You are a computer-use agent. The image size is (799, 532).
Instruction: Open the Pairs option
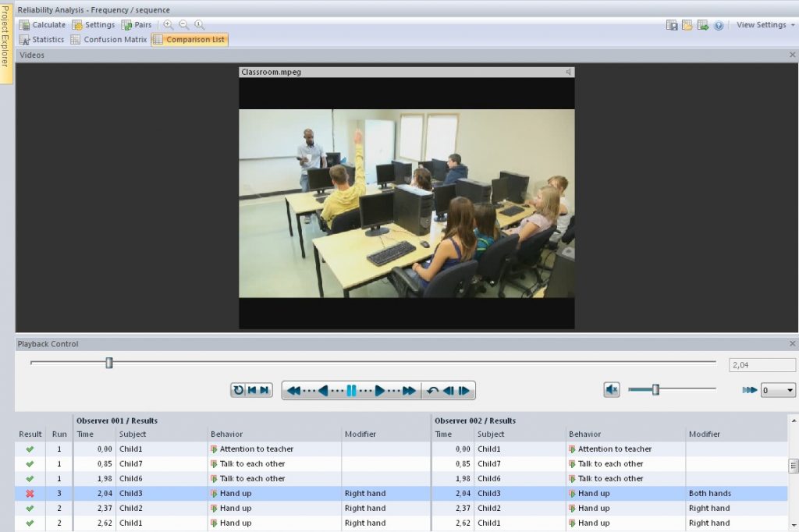(x=137, y=25)
